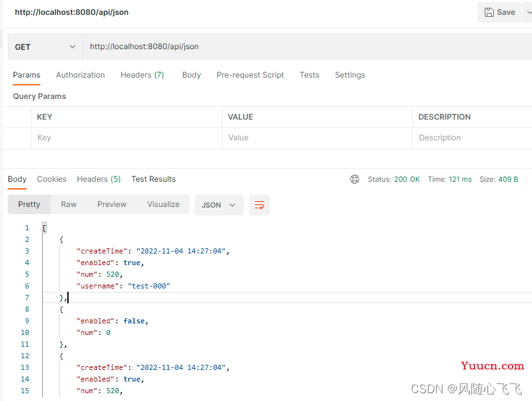Switch to the Params tab

27,75
